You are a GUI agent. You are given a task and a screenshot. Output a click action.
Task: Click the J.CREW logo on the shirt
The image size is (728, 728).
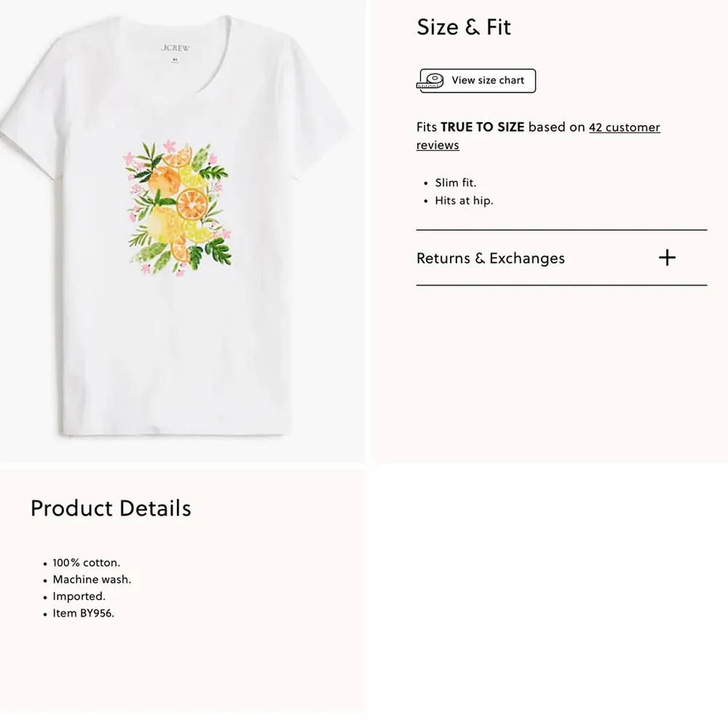[177, 48]
